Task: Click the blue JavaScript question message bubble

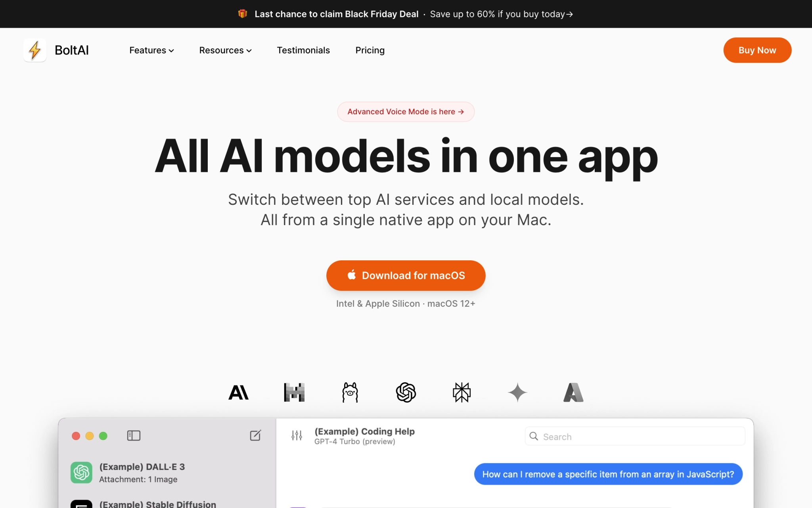Action: point(608,474)
